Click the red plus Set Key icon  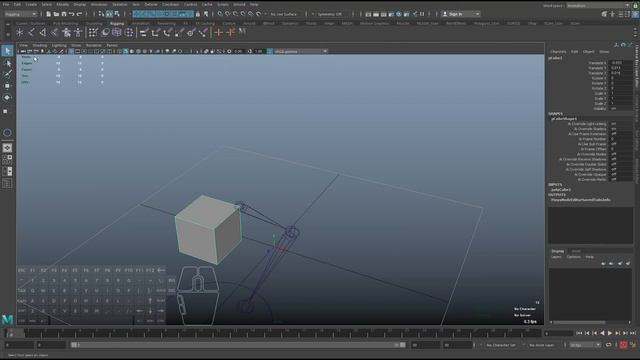click(219, 32)
